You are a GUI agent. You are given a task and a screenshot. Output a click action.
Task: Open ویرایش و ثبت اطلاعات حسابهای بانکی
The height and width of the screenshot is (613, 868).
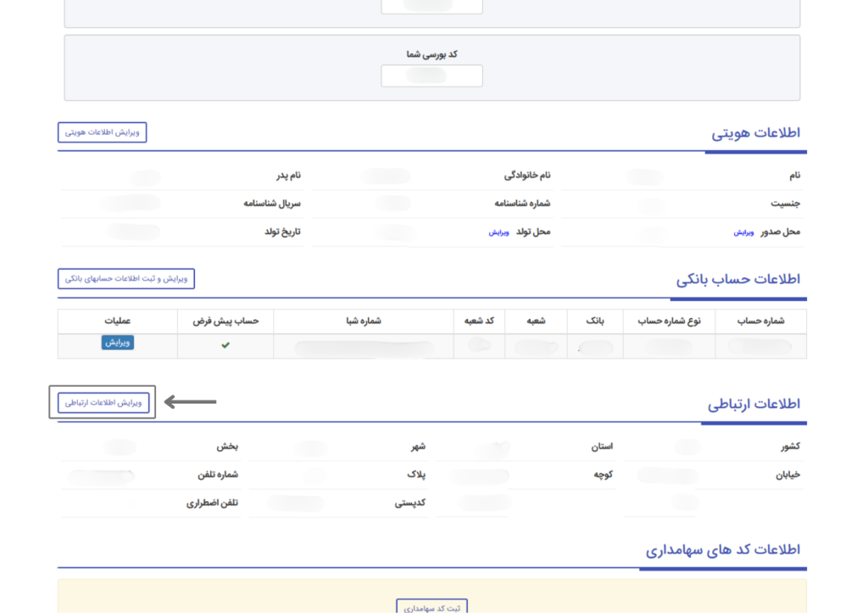click(126, 279)
